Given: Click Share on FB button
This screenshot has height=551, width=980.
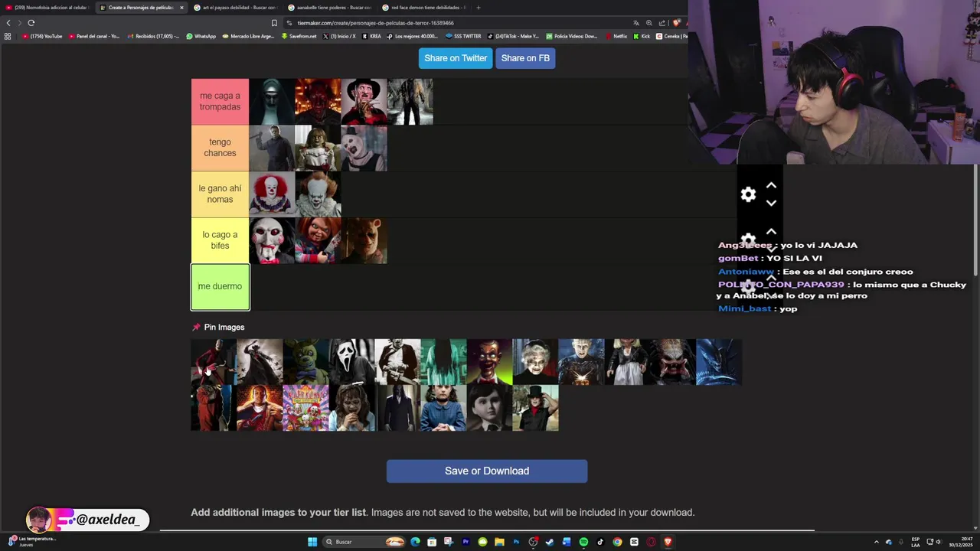Looking at the screenshot, I should click(525, 58).
